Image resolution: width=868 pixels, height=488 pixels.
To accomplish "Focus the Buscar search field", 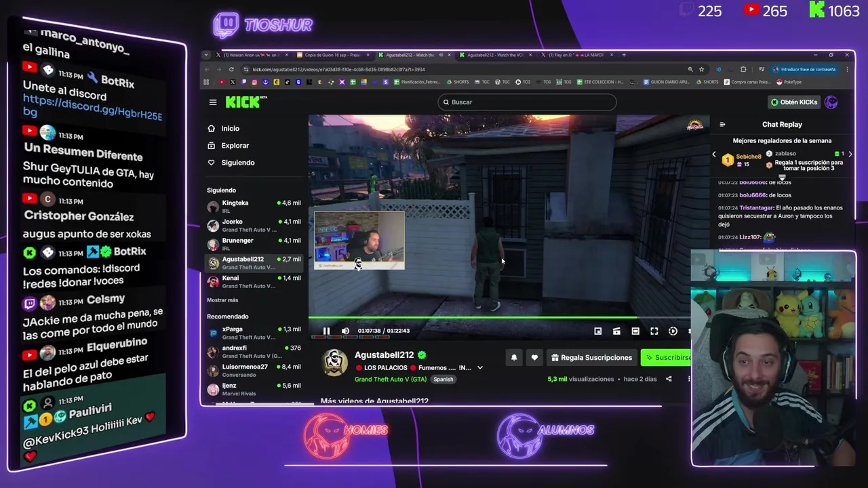I will [x=528, y=102].
